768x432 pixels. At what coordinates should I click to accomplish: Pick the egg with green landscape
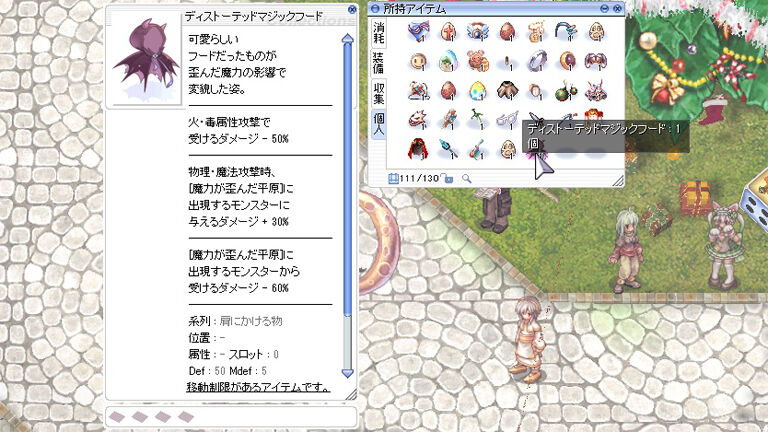(448, 62)
